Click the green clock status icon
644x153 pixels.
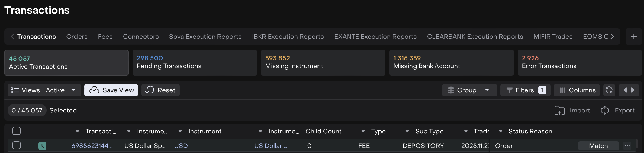[x=42, y=146]
